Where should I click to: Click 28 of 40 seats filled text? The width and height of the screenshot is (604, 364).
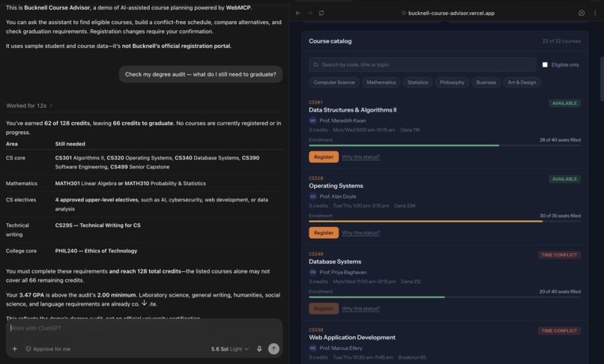coord(560,140)
